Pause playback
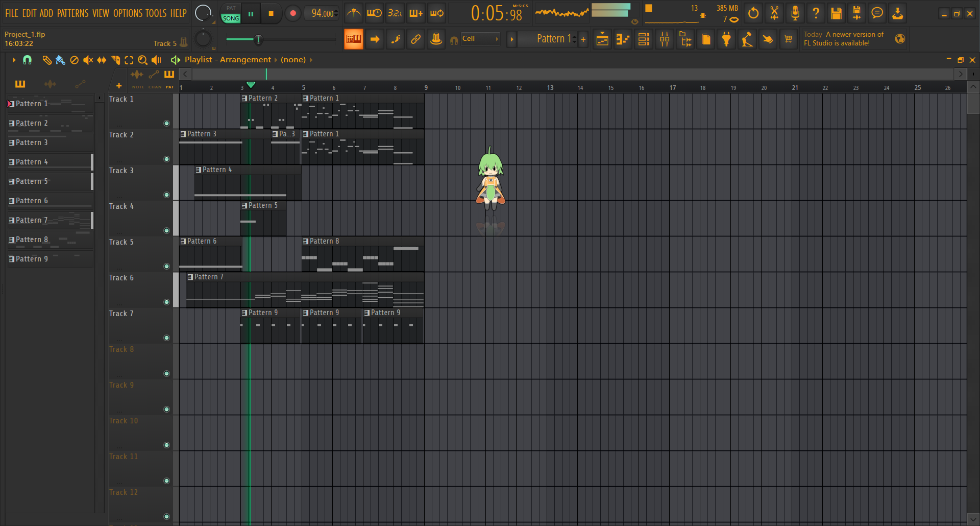 click(x=251, y=14)
